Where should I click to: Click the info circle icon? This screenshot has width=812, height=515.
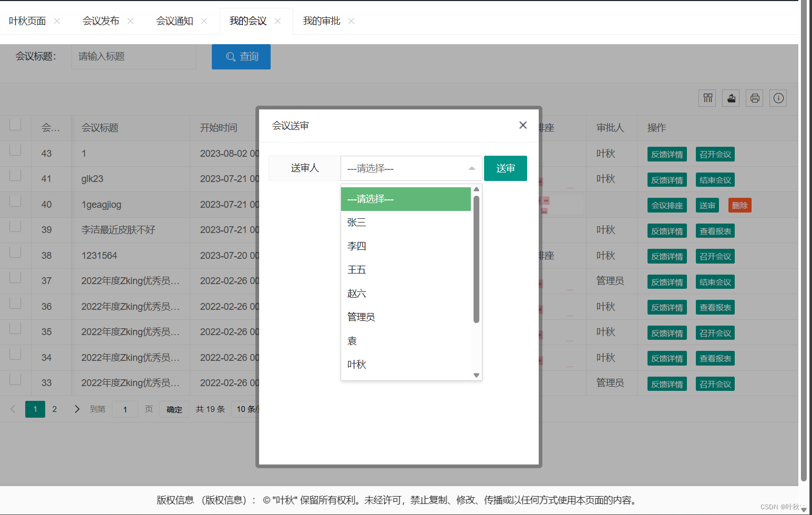click(x=778, y=98)
